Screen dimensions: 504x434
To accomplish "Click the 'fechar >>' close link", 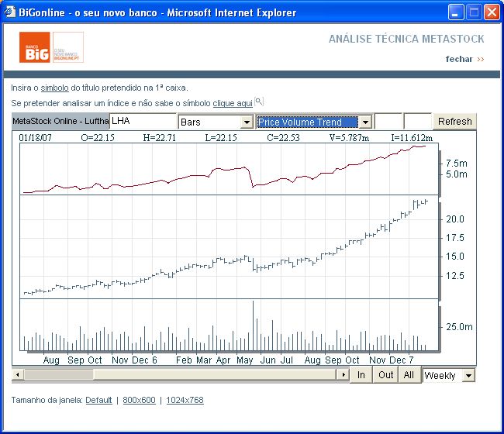I will click(x=464, y=59).
